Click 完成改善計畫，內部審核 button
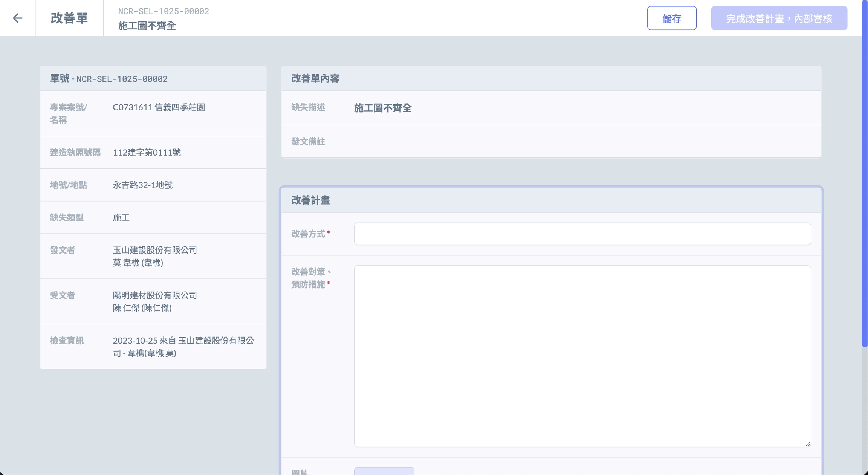The width and height of the screenshot is (868, 475). pyautogui.click(x=779, y=18)
